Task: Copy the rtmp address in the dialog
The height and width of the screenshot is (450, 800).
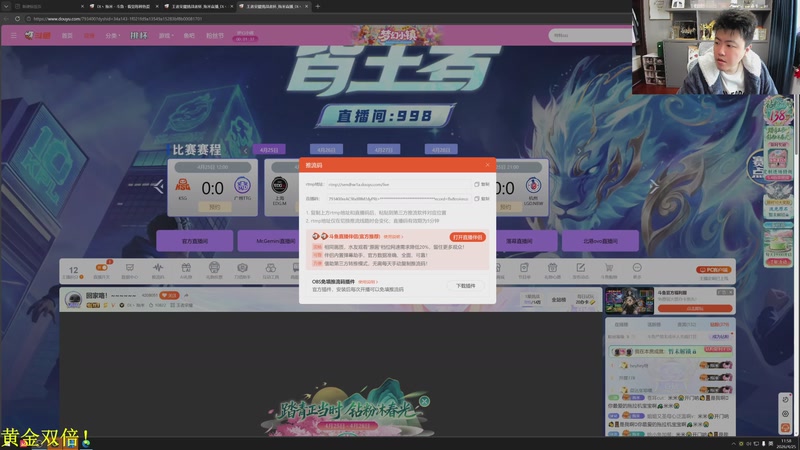Action: click(x=482, y=184)
